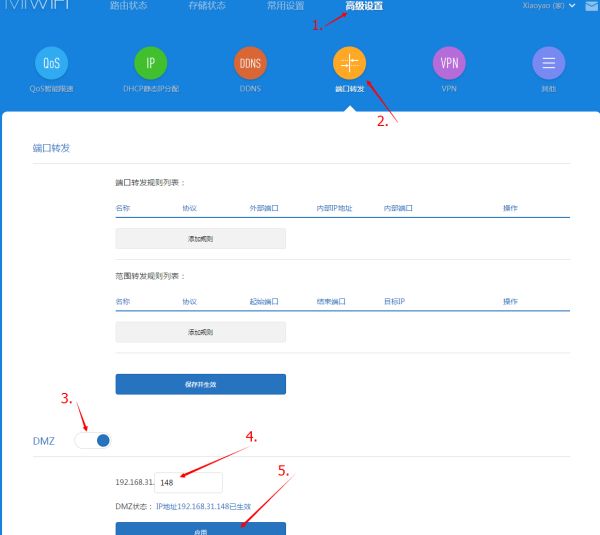Open the QoS smart speed-limit icon
This screenshot has height=535, width=600.
pos(51,63)
